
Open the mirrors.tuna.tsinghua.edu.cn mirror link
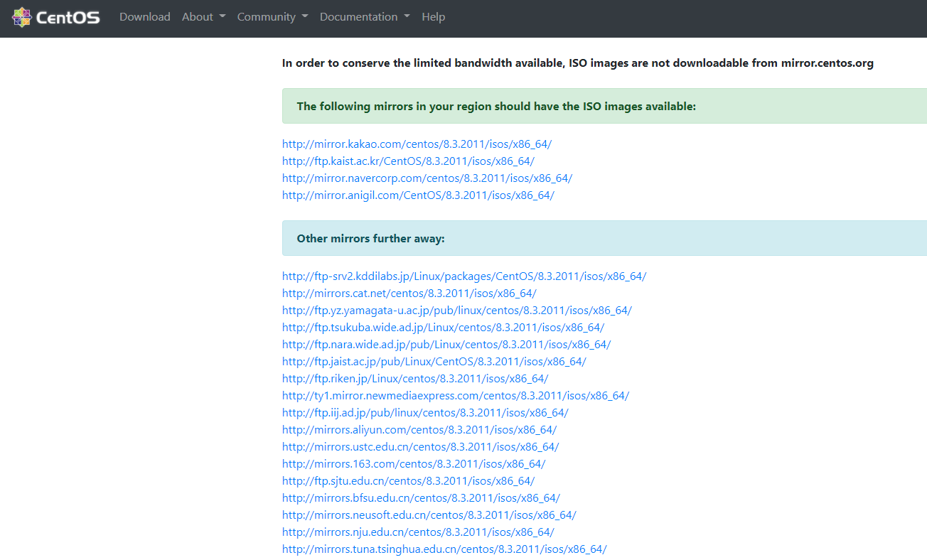click(x=444, y=549)
